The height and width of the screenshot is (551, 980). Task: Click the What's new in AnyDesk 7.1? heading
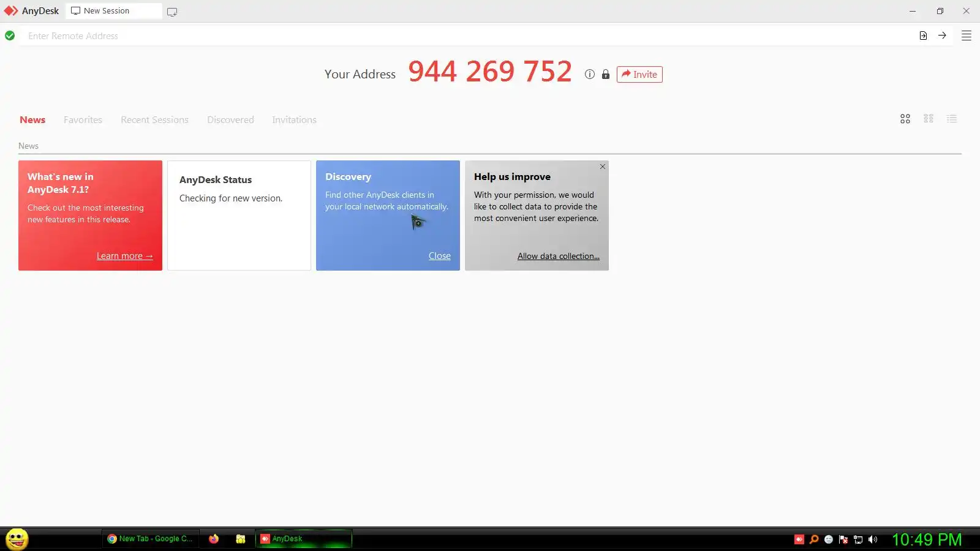click(61, 183)
